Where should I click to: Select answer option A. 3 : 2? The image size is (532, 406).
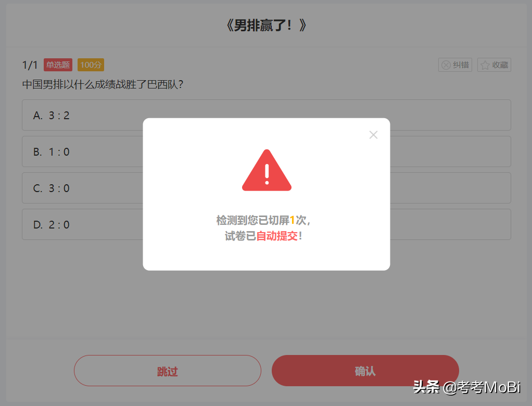[x=267, y=115]
